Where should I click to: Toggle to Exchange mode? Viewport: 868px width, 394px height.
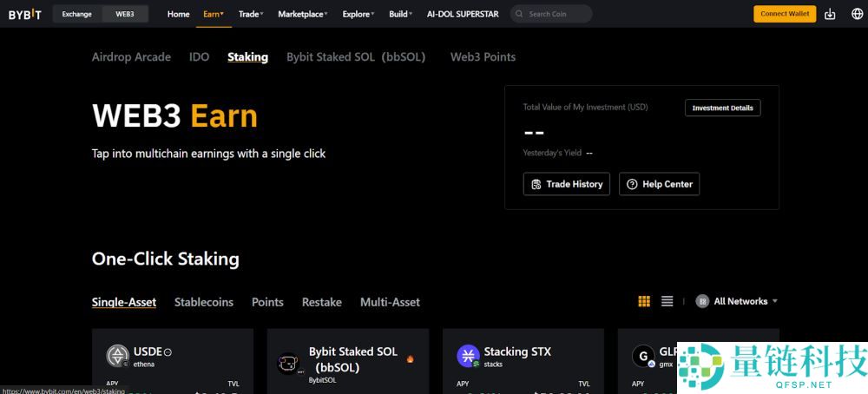76,14
